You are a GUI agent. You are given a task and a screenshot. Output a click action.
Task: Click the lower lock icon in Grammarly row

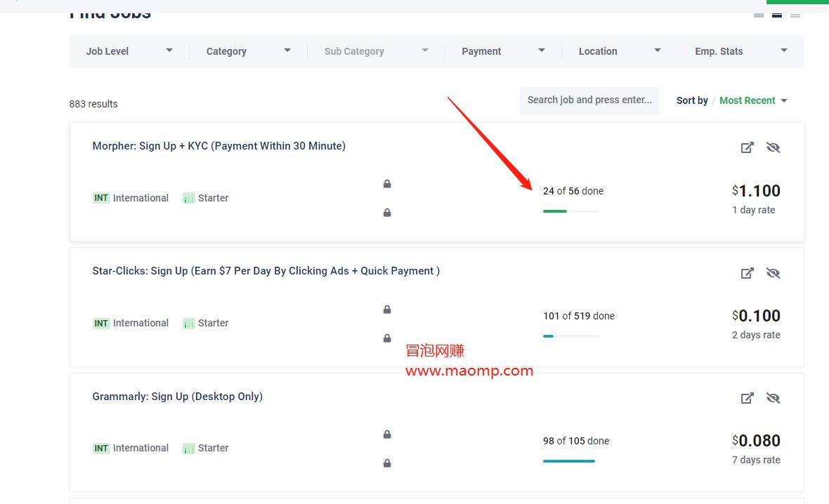point(387,463)
